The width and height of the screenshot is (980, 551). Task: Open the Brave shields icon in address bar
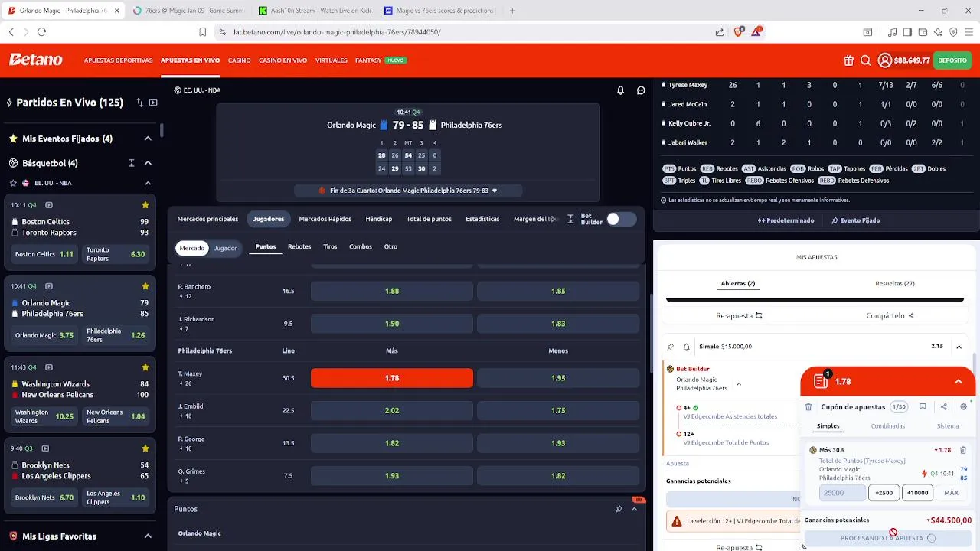739,32
